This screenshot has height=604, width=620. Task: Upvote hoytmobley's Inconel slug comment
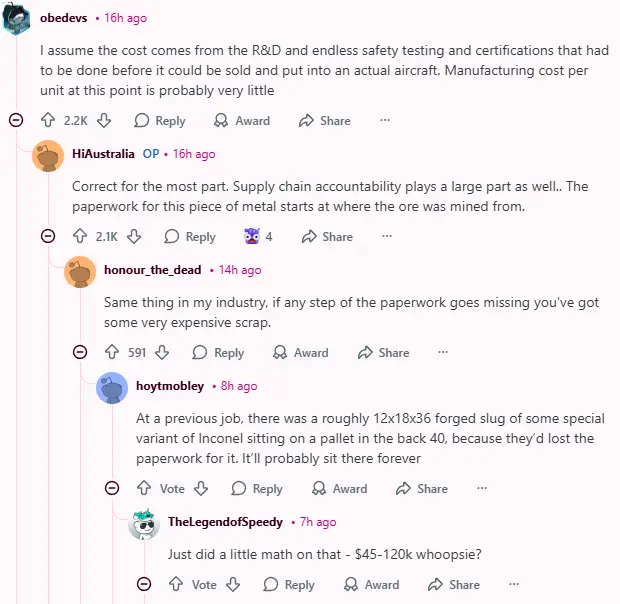coord(143,489)
